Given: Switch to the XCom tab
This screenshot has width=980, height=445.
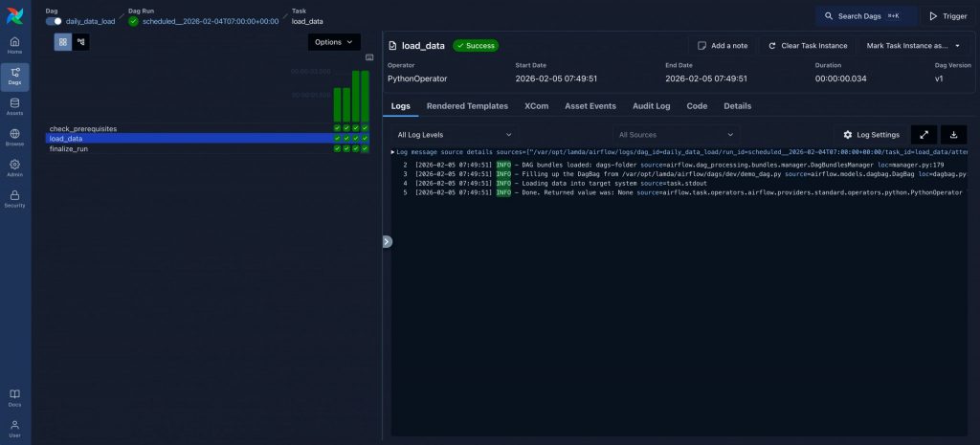Looking at the screenshot, I should (x=536, y=106).
